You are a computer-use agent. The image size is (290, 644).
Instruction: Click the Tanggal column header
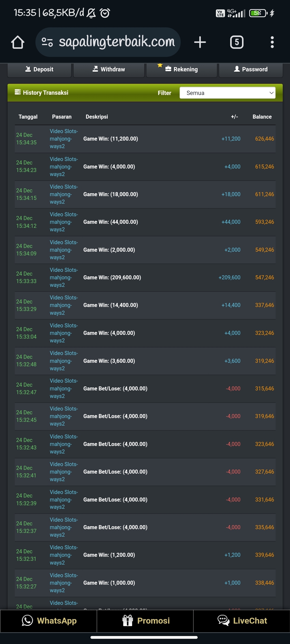point(28,117)
